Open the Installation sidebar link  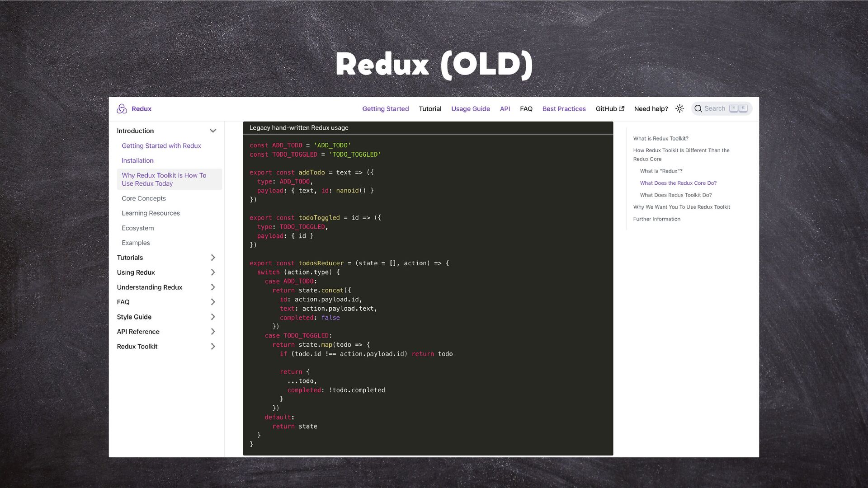pyautogui.click(x=137, y=161)
